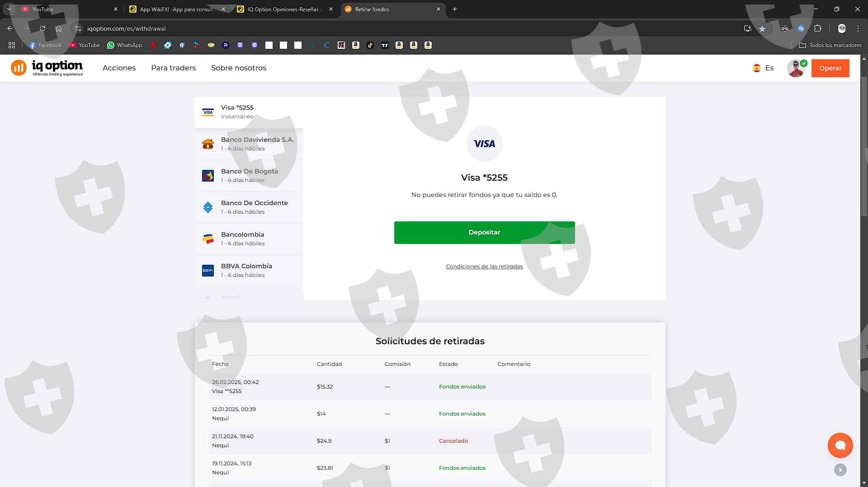Open the IQ Option logo homepage

(x=47, y=68)
